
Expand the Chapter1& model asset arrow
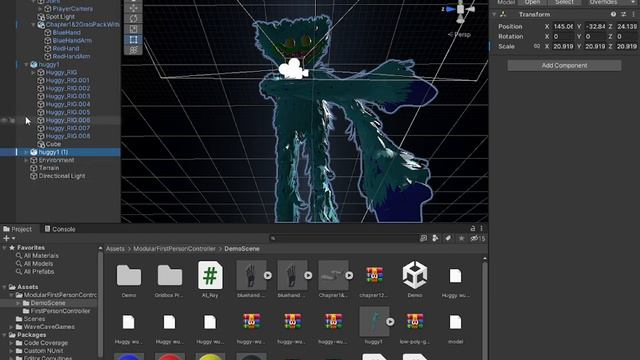[349, 276]
